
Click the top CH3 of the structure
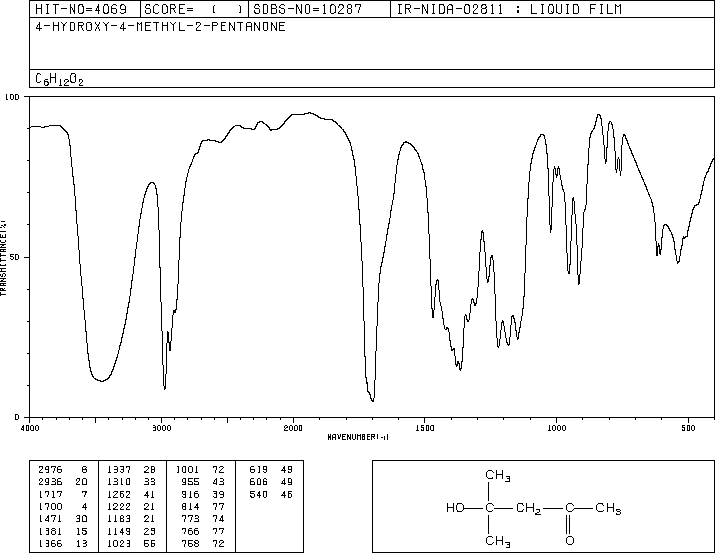(498, 475)
